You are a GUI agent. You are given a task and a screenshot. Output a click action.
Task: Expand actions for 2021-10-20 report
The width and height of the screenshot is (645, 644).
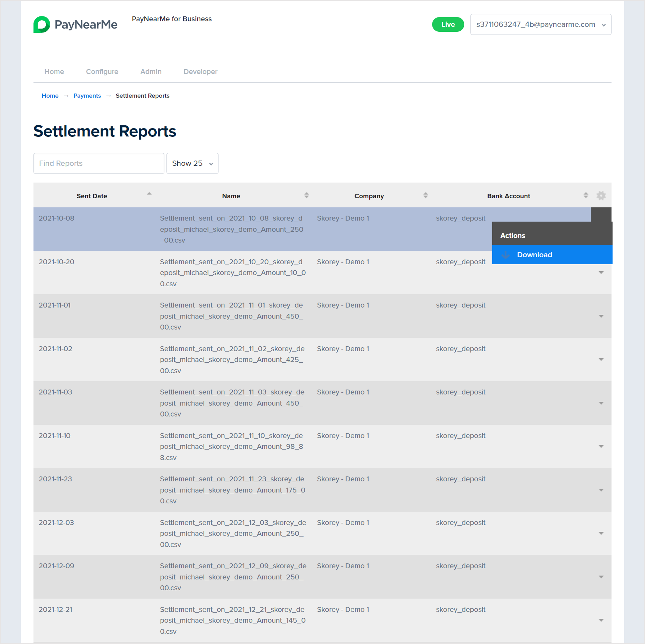point(601,273)
